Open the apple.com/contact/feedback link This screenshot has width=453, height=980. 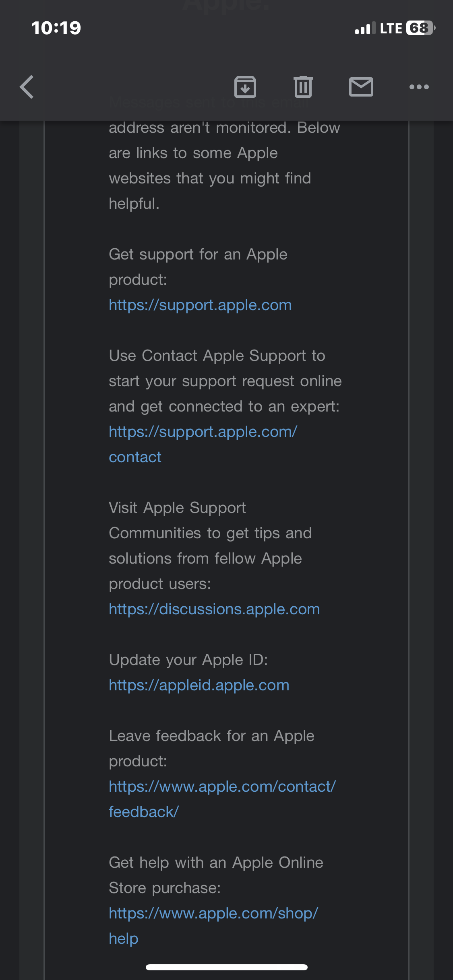tap(222, 786)
